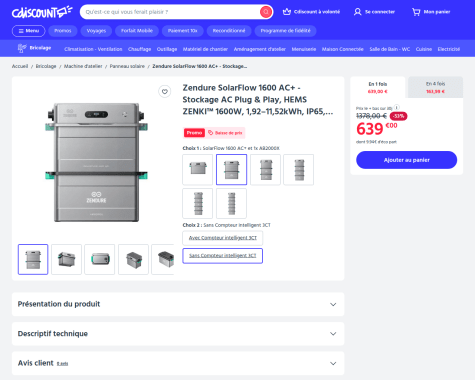Screen dimensions: 475x380
Task: Add product to favorites with heart icon
Action: tap(165, 91)
